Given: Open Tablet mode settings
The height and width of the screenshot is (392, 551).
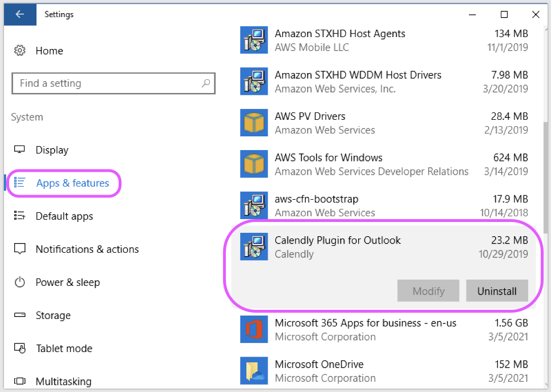Looking at the screenshot, I should click(x=64, y=349).
